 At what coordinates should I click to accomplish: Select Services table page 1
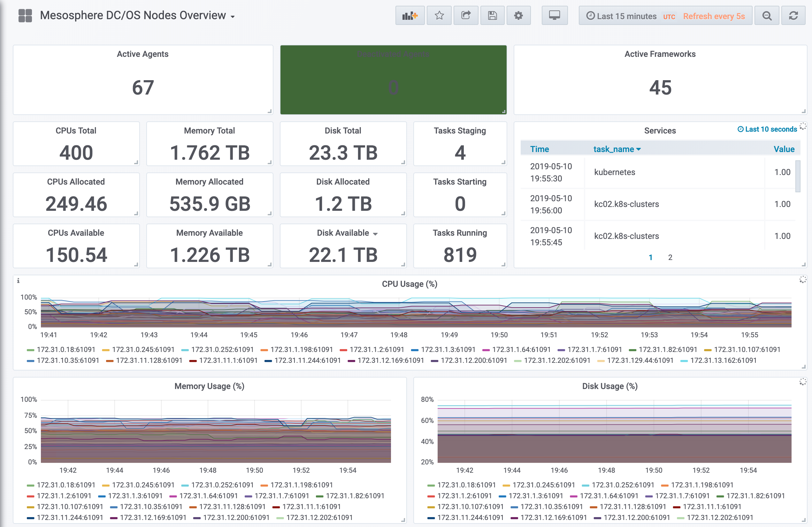tap(650, 257)
